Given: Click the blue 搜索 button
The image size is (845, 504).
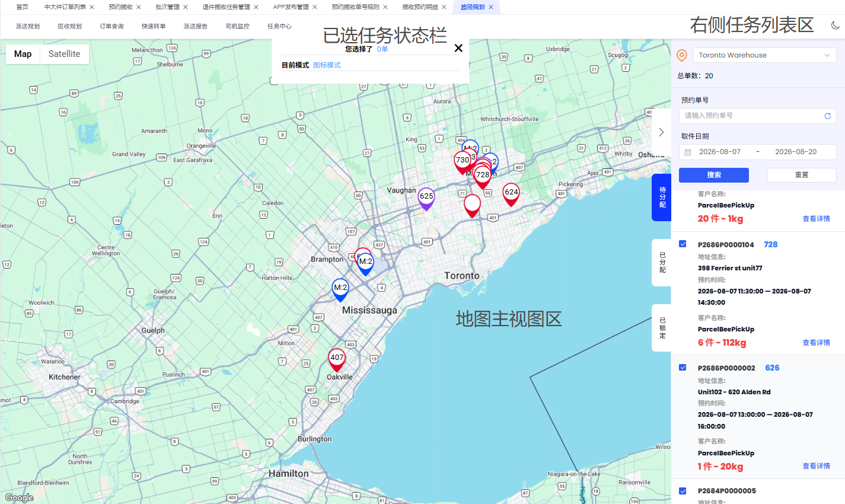Looking at the screenshot, I should coord(714,175).
